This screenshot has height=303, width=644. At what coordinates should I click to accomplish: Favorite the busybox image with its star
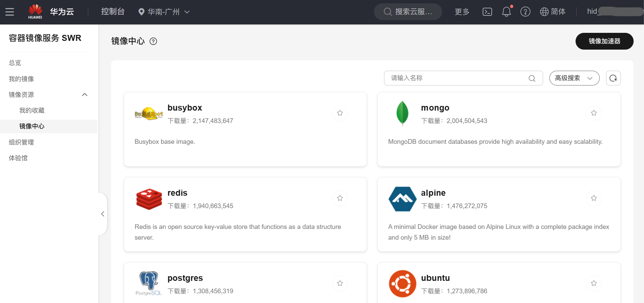(340, 113)
